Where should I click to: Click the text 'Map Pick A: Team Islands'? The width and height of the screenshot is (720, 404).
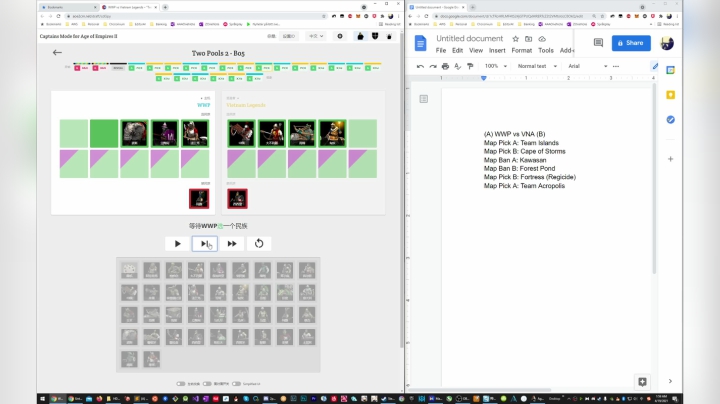(x=521, y=143)
